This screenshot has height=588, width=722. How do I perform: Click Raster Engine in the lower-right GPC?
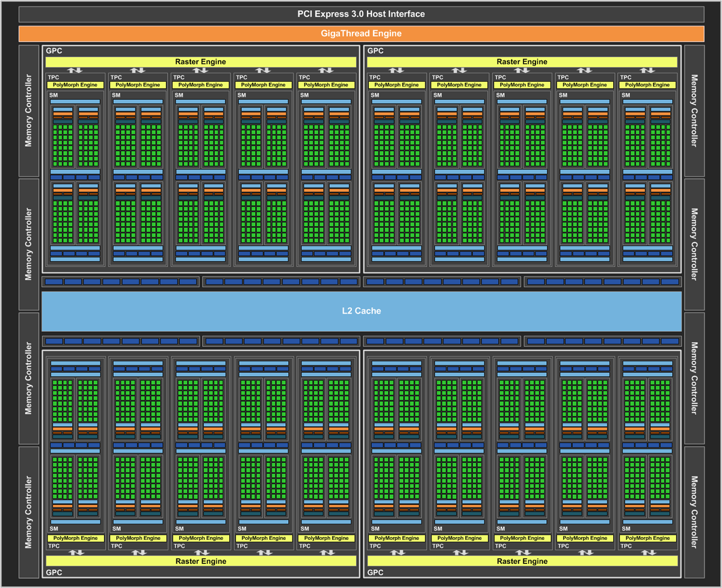(x=522, y=561)
